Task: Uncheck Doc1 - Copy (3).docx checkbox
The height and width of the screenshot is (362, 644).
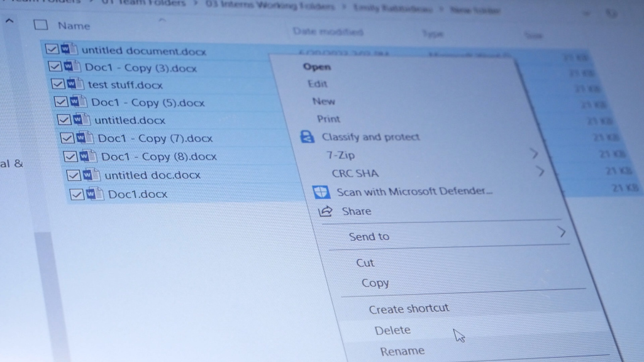Action: pyautogui.click(x=55, y=67)
